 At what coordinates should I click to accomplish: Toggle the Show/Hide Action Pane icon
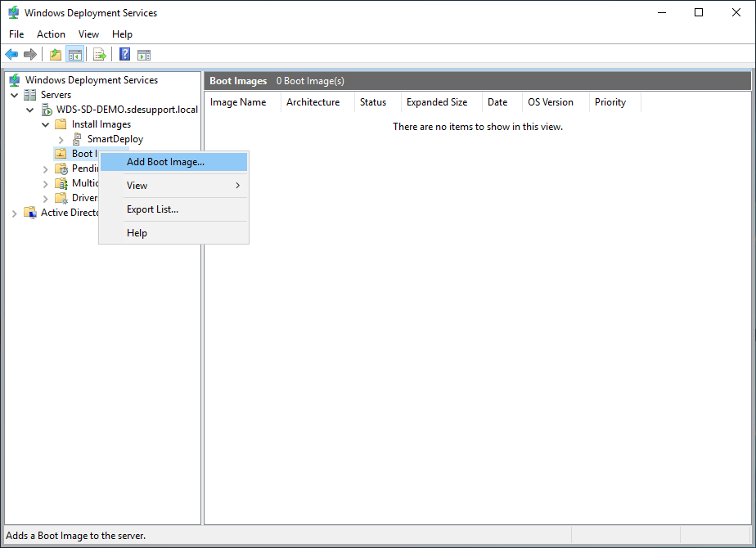144,55
